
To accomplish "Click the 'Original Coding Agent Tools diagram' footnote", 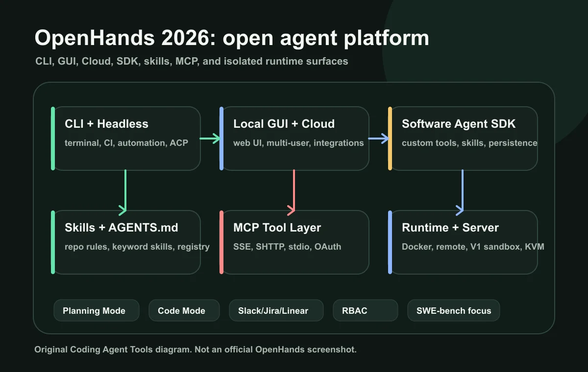I will 196,350.
